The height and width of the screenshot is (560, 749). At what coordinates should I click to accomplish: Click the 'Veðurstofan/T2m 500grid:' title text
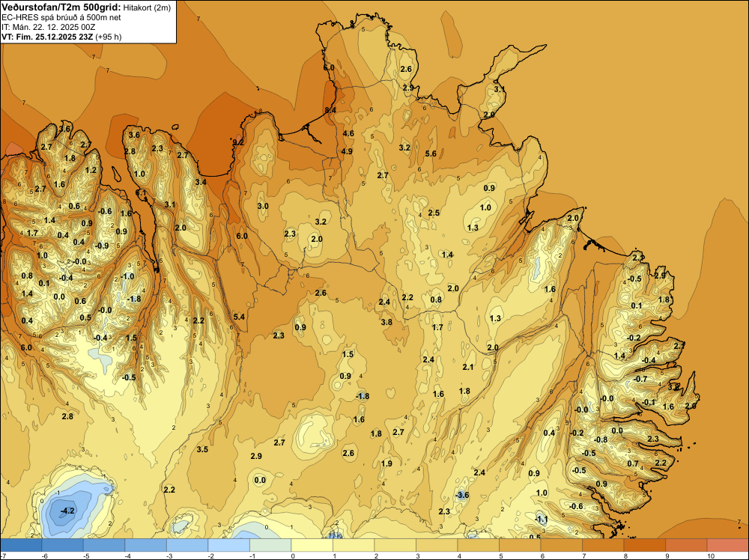pyautogui.click(x=61, y=7)
